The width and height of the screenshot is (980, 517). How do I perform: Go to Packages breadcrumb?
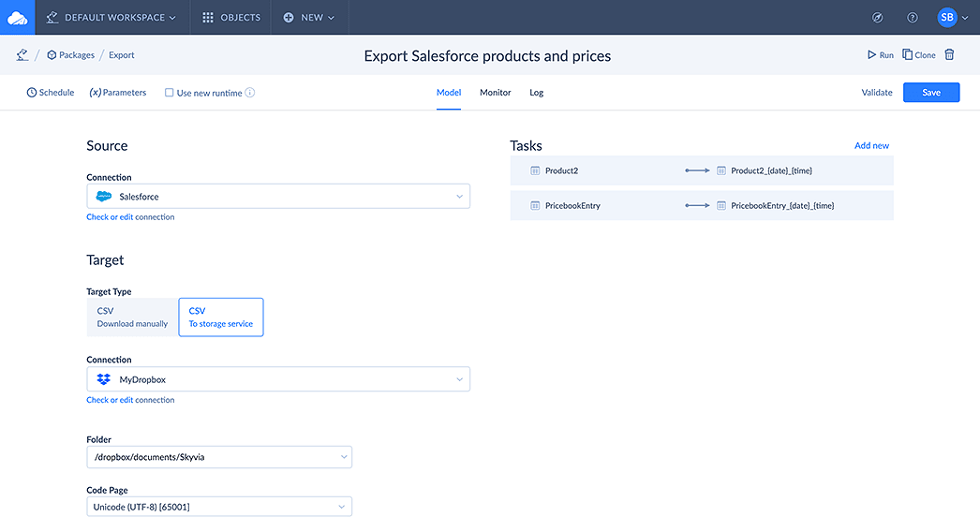70,55
